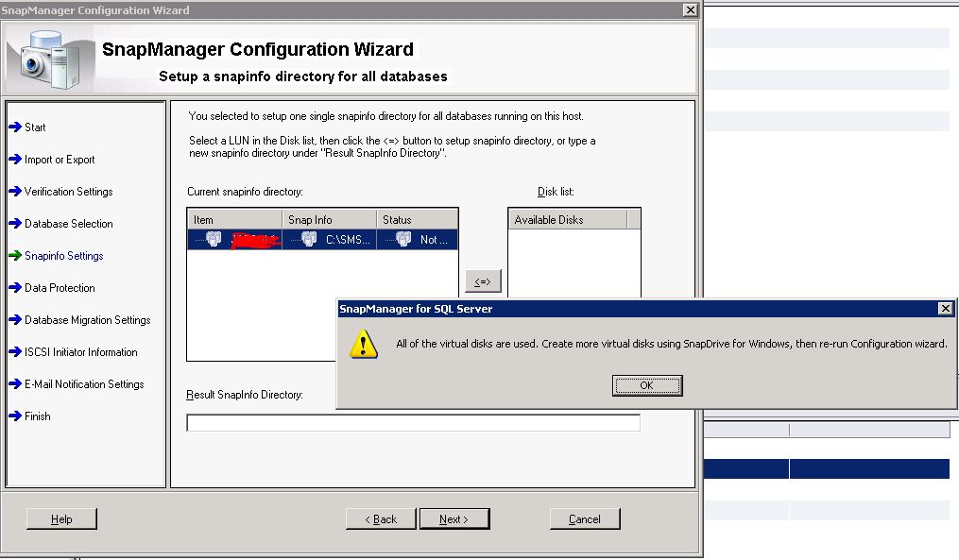Select the Database Selection step
This screenshot has height=560, width=959.
(x=68, y=224)
